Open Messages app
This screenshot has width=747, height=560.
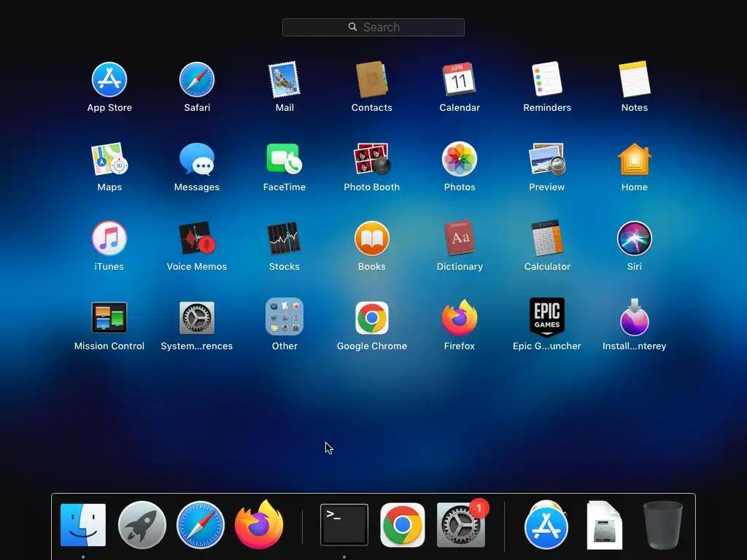coord(197,159)
